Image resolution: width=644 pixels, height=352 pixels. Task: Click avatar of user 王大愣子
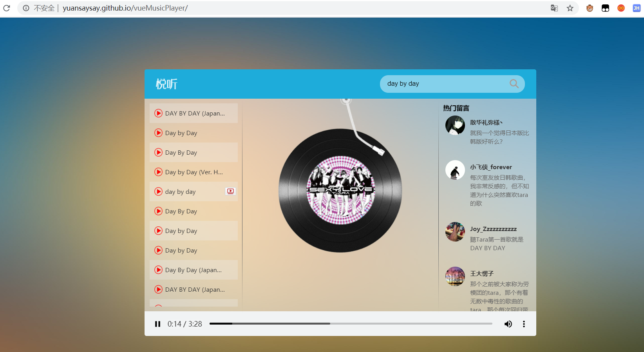tap(455, 276)
